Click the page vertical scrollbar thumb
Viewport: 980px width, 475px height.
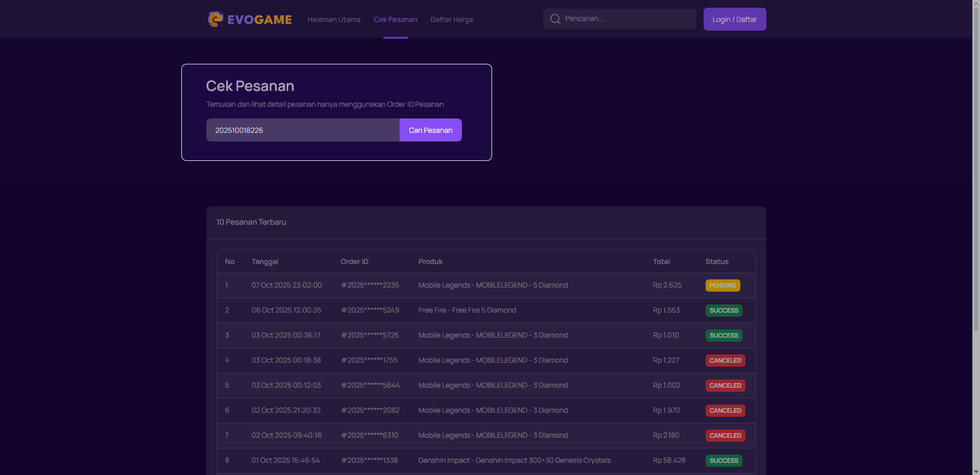click(976, 169)
